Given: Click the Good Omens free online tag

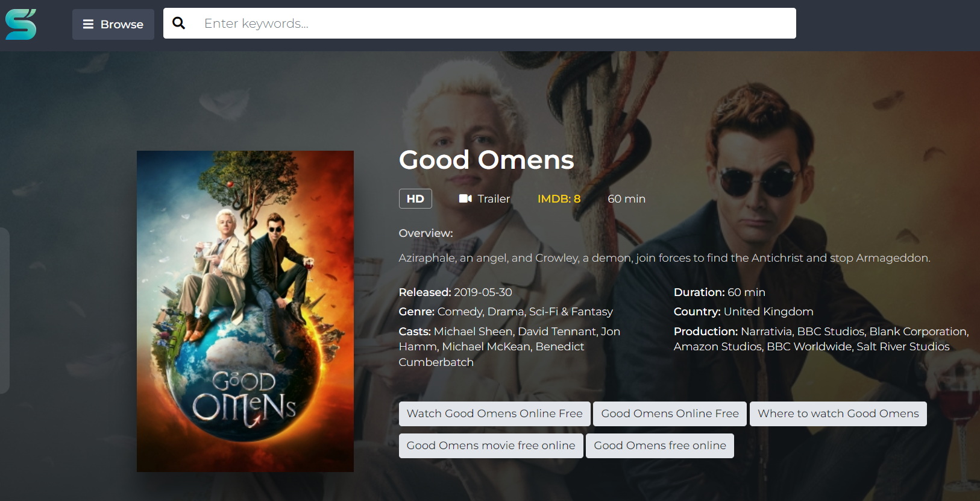Looking at the screenshot, I should [659, 446].
